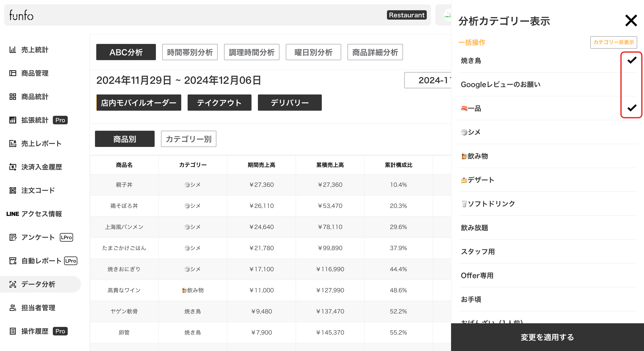The image size is (644, 351).
Task: Toggle the 飲み物 category row
Action: click(548, 156)
